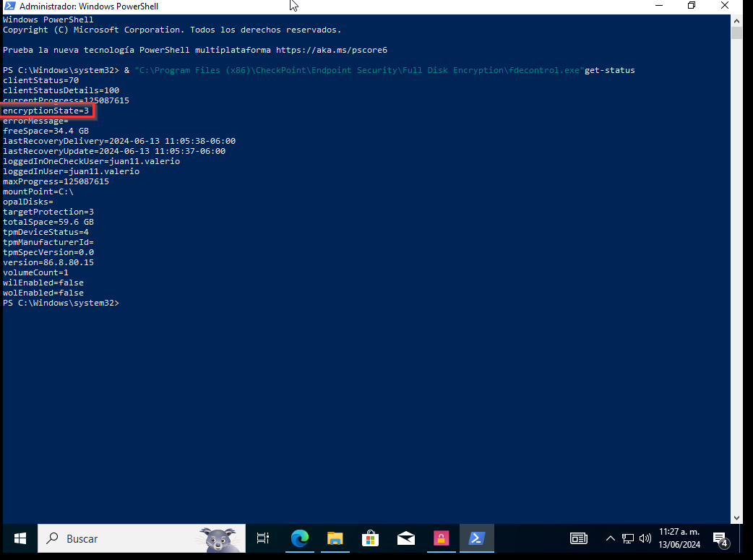This screenshot has height=560, width=753.
Task: Click the totalSpace=59.6 GB line
Action: click(x=48, y=222)
